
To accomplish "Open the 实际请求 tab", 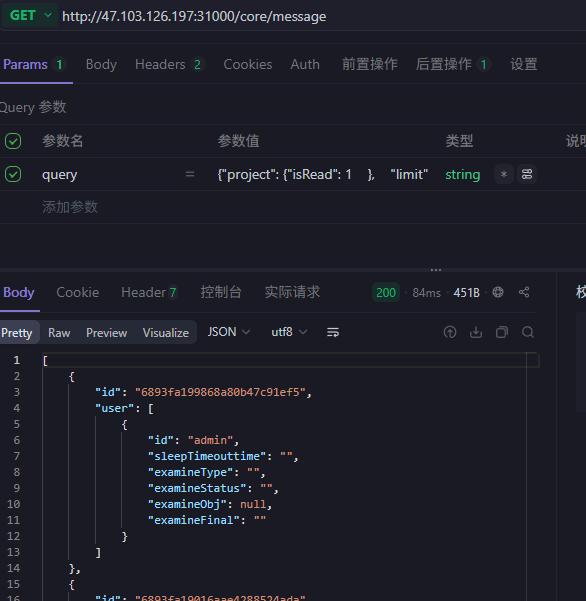I will [292, 292].
